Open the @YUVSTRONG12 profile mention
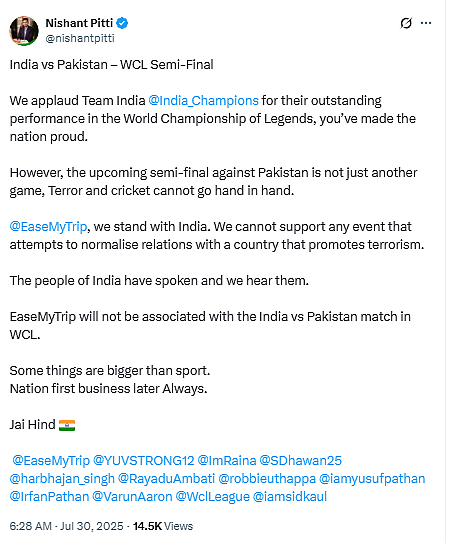Screen dimensions: 451x543 tap(144, 461)
